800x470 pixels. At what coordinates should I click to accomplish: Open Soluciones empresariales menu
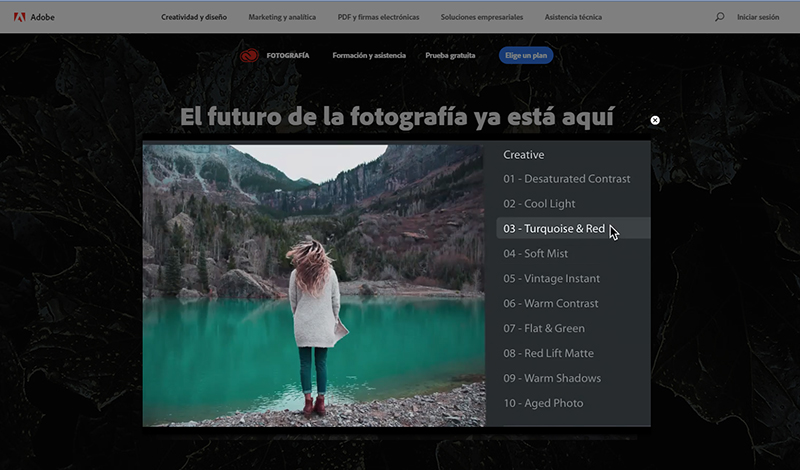[x=484, y=17]
